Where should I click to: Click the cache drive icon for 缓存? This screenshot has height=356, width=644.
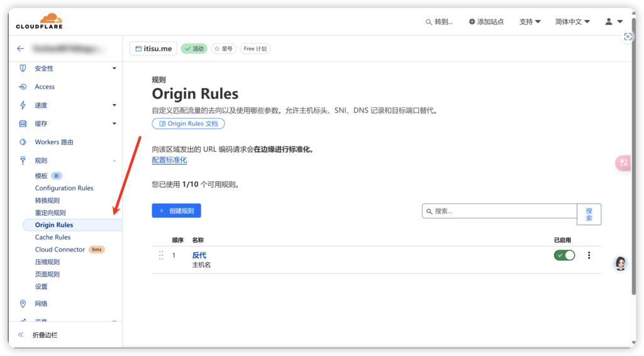pyautogui.click(x=23, y=124)
